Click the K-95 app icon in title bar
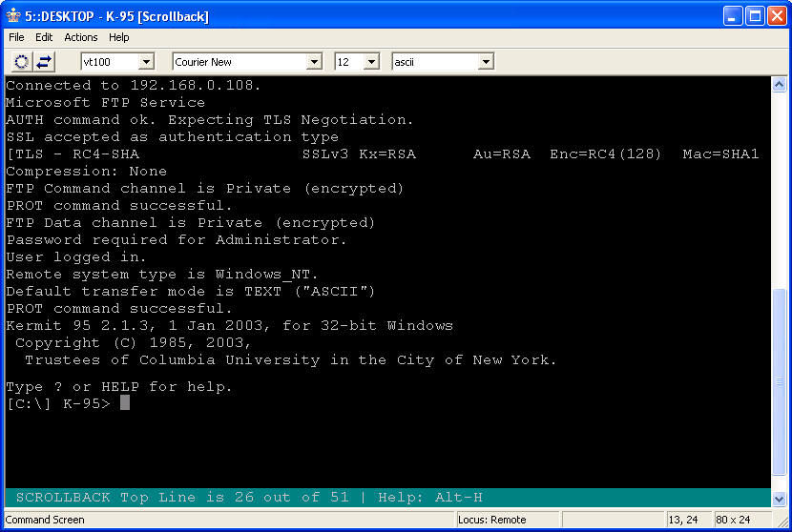The width and height of the screenshot is (792, 532). click(13, 15)
